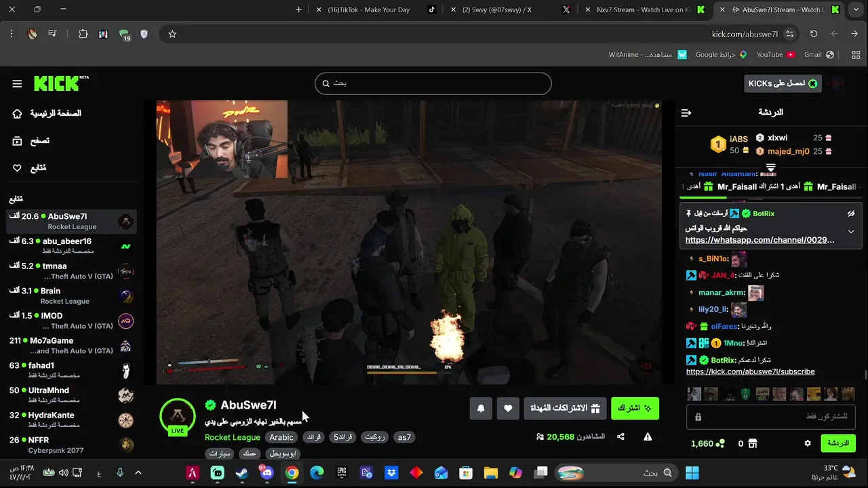
Task: Click the green الدردشة send button
Action: 838,443
